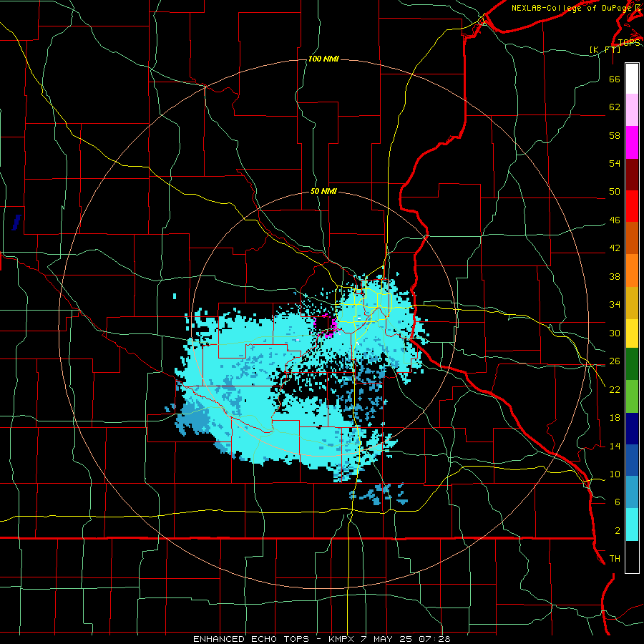Select the 14 legend value

tap(615, 446)
